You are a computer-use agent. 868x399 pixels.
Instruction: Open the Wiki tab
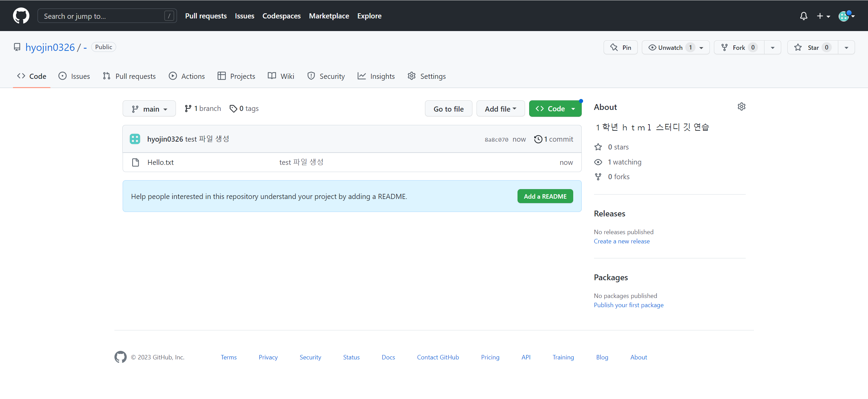click(281, 76)
